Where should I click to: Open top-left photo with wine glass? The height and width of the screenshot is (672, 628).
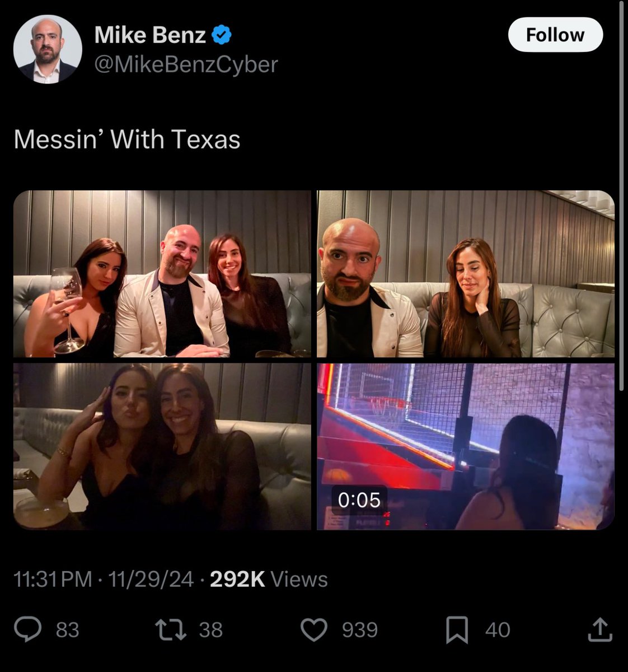162,274
